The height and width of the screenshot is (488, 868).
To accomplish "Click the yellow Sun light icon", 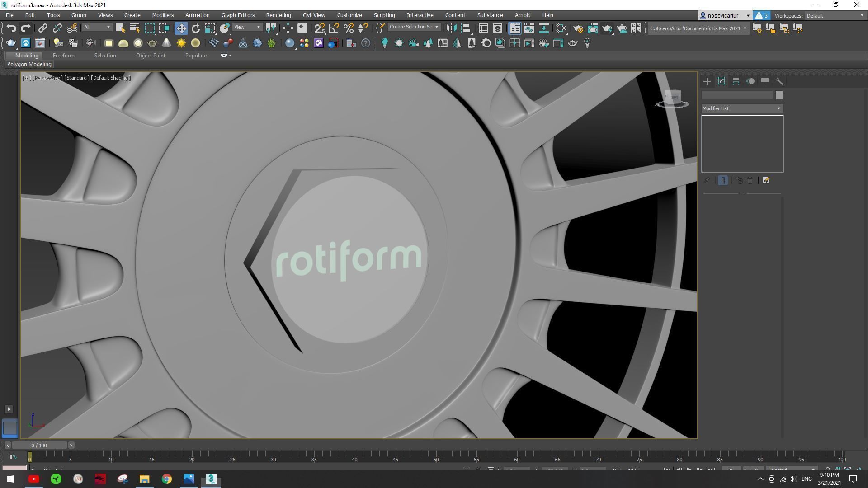I will click(x=181, y=43).
